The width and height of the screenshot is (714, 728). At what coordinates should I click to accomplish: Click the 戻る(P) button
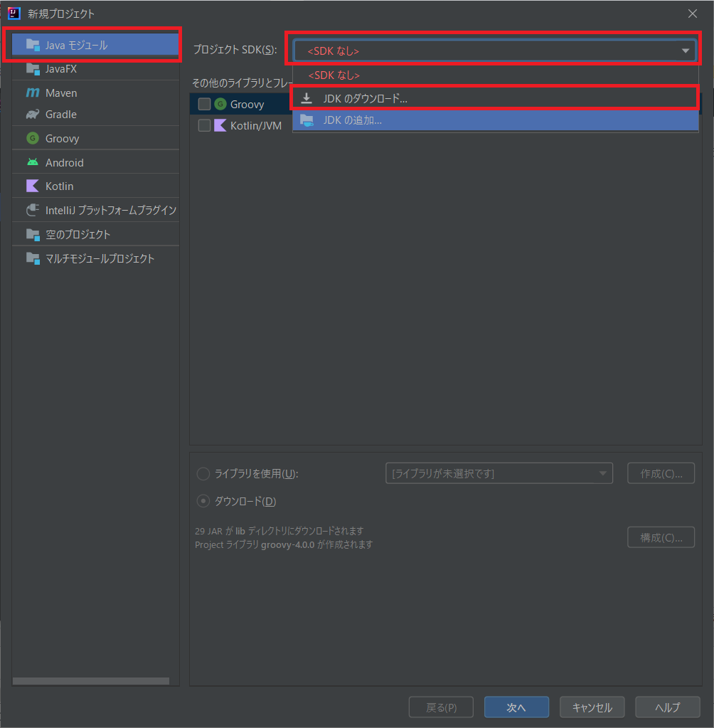[x=441, y=707]
